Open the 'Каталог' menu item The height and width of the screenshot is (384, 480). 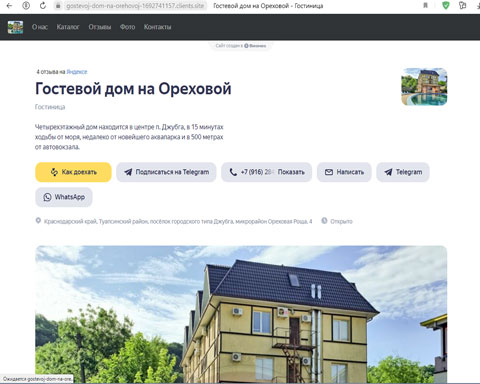click(68, 27)
